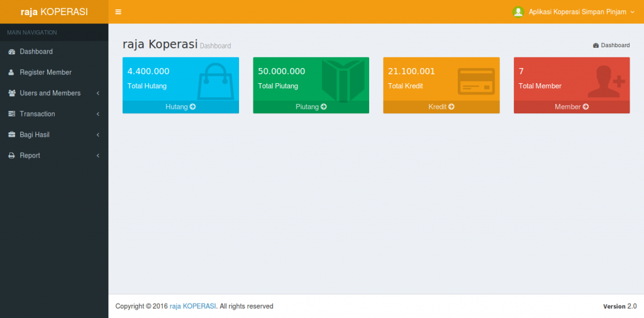Expand the Transaction menu chevron
The height and width of the screenshot is (318, 644).
97,114
